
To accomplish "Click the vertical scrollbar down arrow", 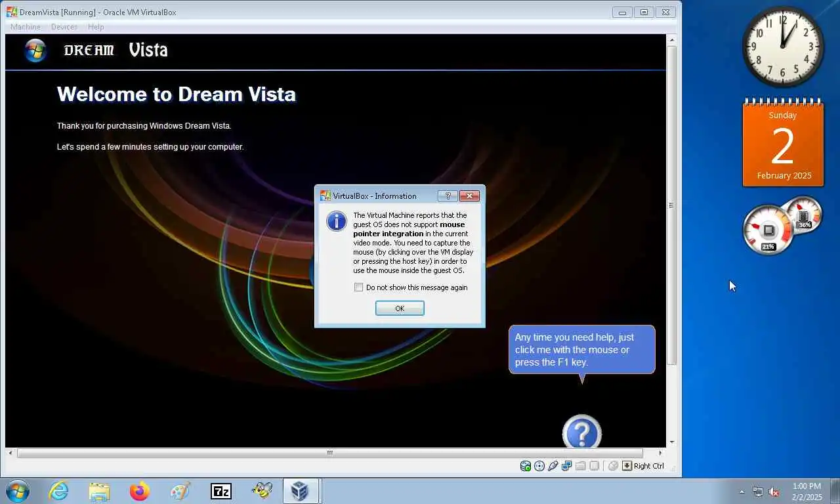I will 671,442.
